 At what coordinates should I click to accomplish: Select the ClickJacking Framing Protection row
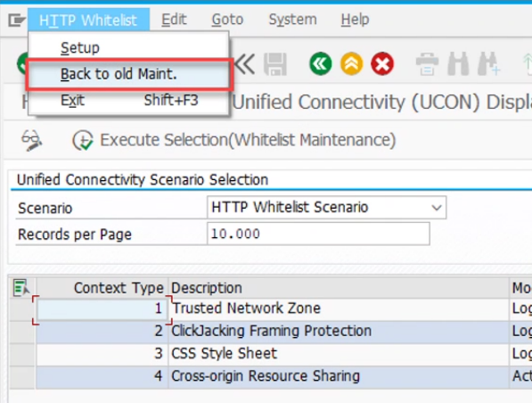point(272,331)
